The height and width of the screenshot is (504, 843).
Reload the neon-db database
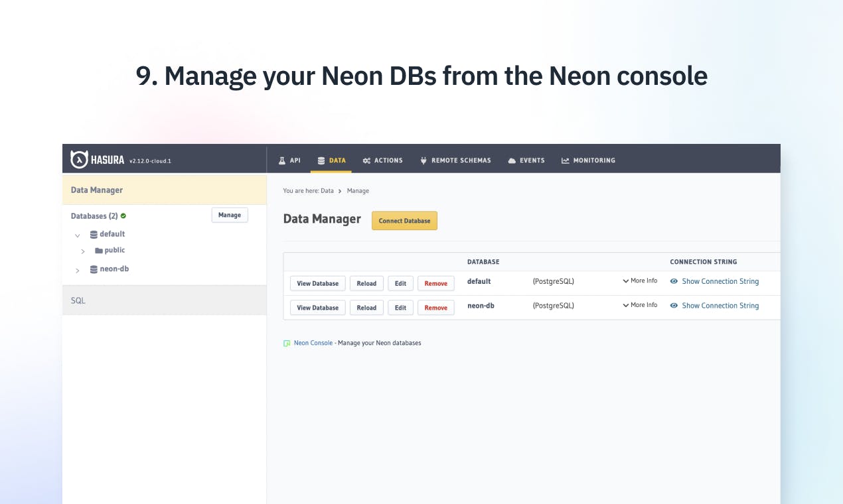point(366,308)
